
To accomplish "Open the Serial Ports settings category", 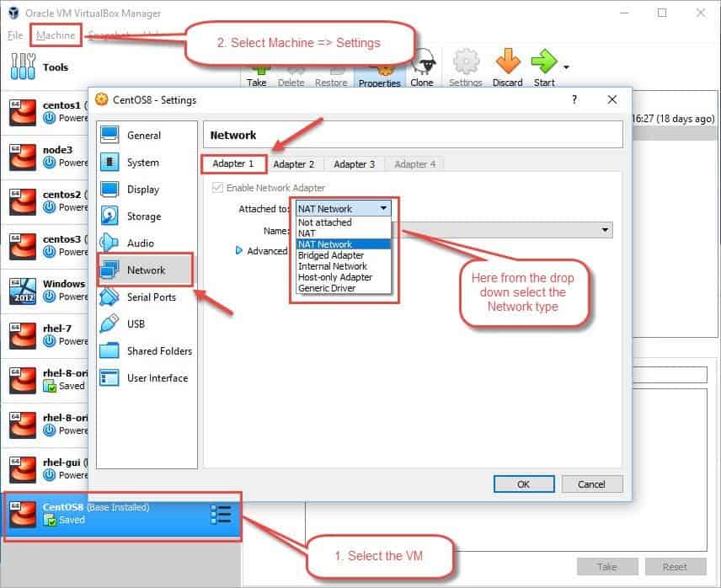I will 147,297.
